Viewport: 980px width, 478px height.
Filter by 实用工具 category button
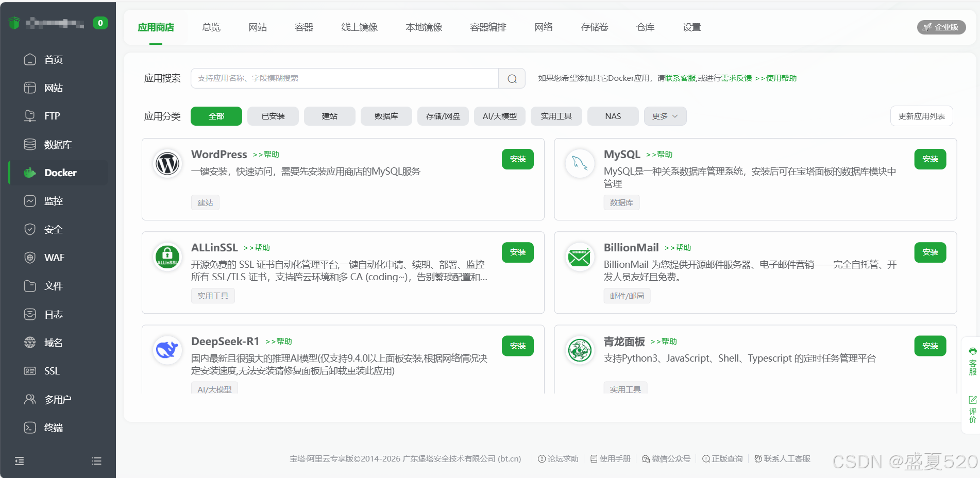[556, 116]
